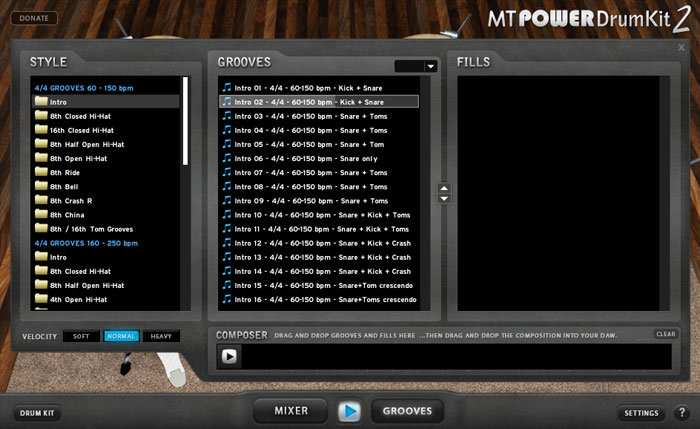Screen dimensions: 700x429
Task: Click the note icon for Intro 10 groove
Action: (227, 214)
